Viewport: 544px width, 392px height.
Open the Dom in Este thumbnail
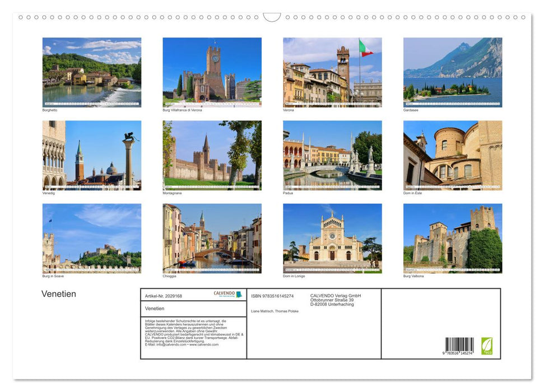(x=452, y=155)
